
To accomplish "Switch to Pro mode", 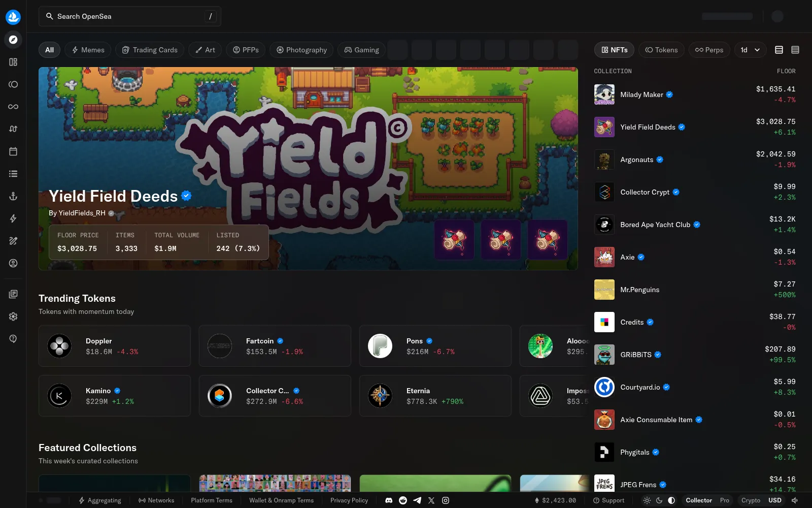I will [725, 500].
